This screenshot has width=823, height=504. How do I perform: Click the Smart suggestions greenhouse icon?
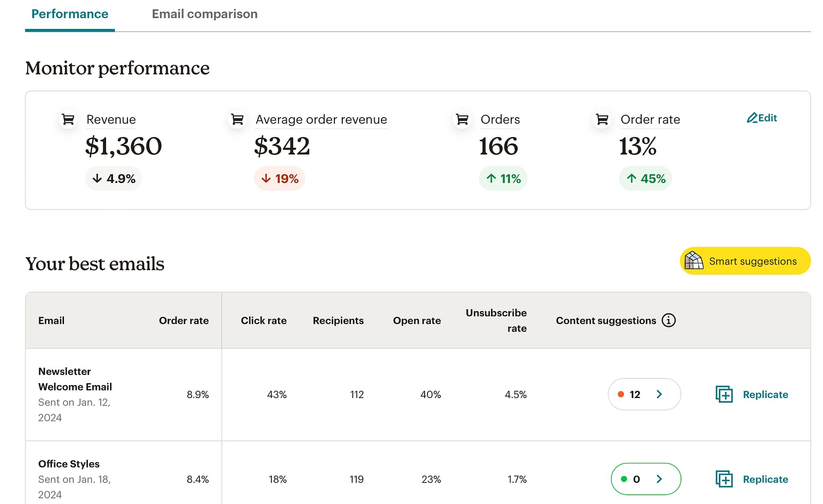[694, 261]
